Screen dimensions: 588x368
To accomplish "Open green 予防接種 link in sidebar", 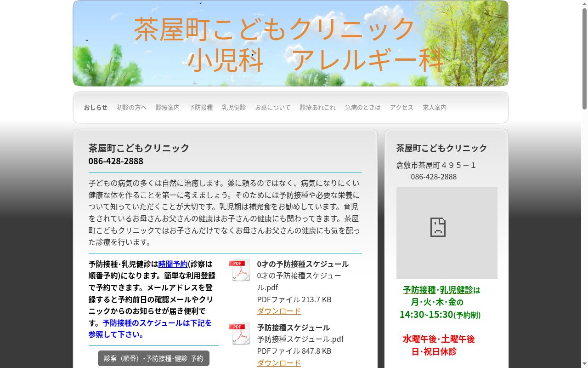I will (x=419, y=290).
